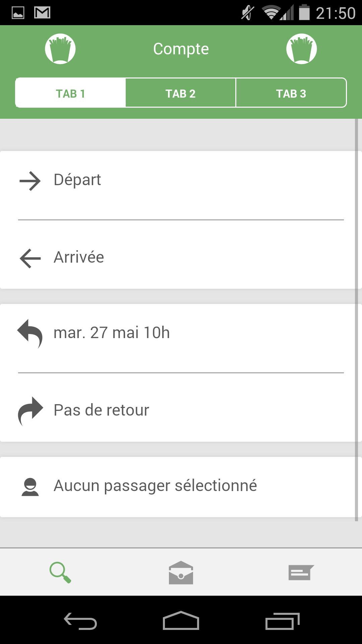Open the search tab magnifier icon
The height and width of the screenshot is (644, 362).
click(60, 572)
